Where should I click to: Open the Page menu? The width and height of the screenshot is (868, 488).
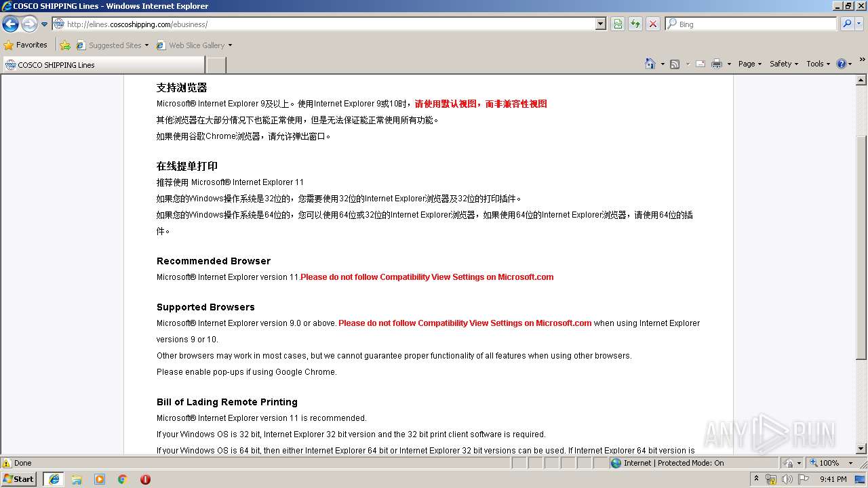tap(750, 64)
